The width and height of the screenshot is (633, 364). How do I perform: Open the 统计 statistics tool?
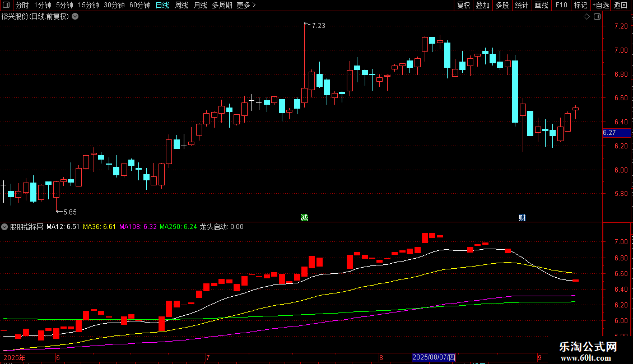click(x=522, y=5)
